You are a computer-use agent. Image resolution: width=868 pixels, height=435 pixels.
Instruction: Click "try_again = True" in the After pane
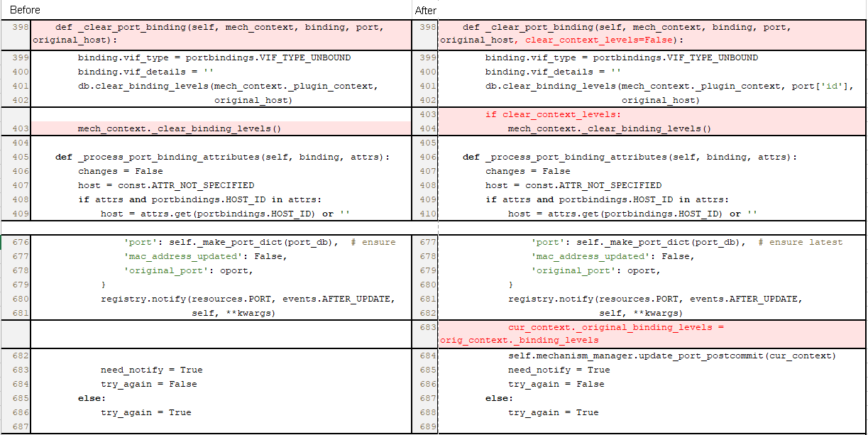[554, 412]
